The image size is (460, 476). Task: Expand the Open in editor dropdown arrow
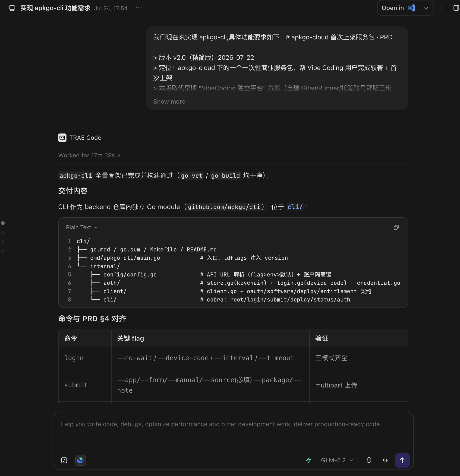[x=426, y=8]
